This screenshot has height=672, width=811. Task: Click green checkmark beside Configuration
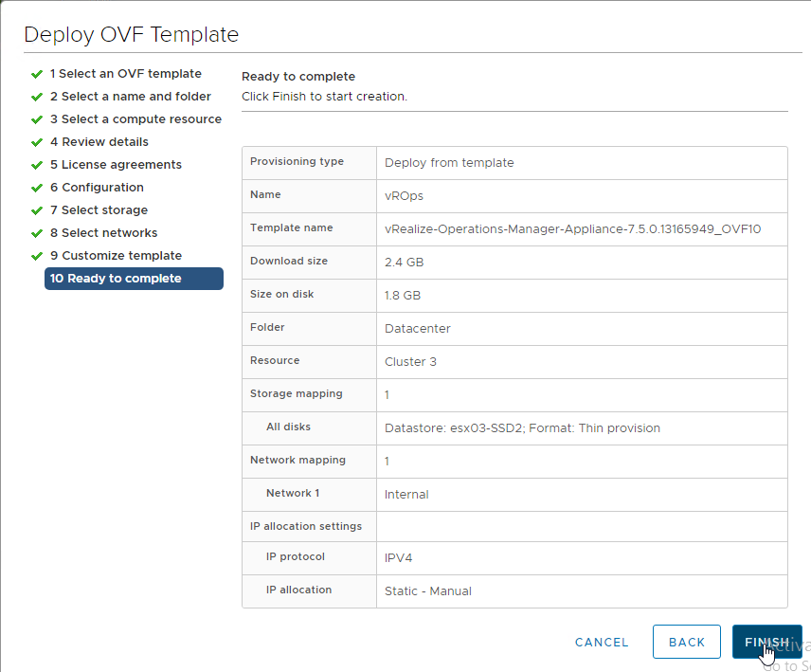pos(37,188)
